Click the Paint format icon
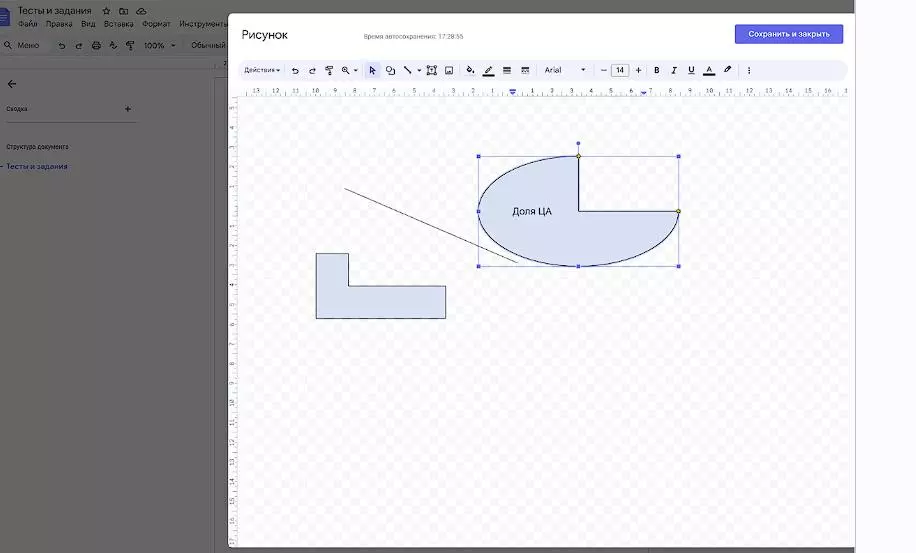 pyautogui.click(x=328, y=71)
